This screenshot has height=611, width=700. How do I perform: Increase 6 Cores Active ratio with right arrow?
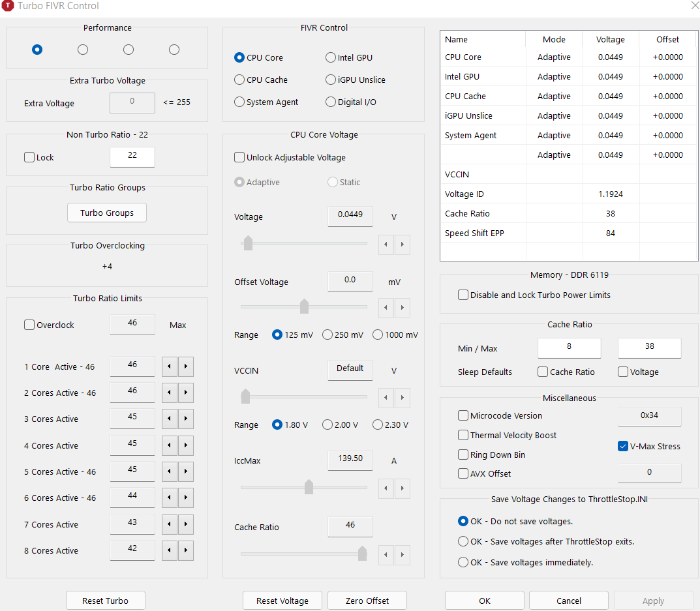tap(186, 498)
